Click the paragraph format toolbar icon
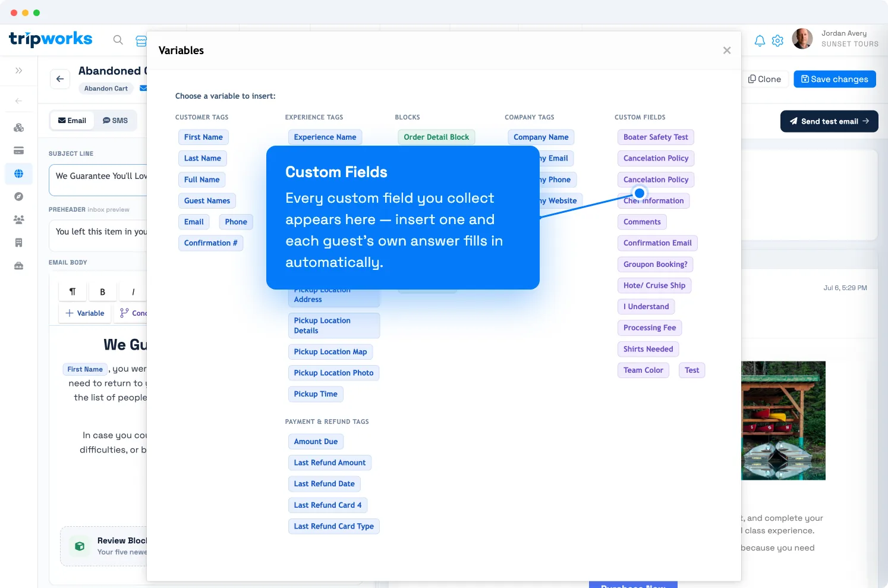The image size is (888, 588). (73, 292)
